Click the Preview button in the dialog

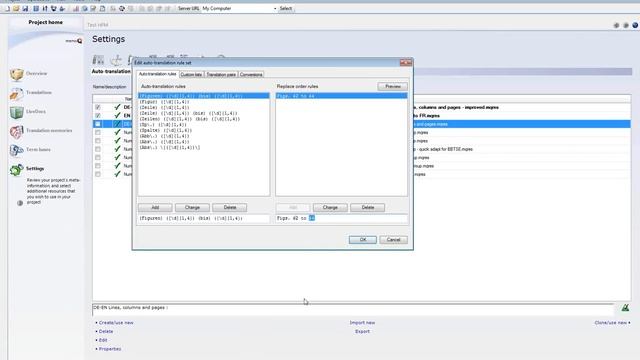[x=393, y=87]
